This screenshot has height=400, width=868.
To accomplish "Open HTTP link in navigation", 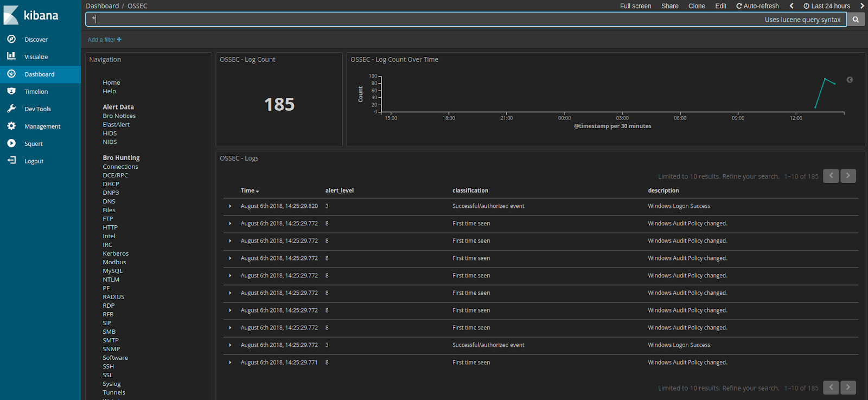I will 110,227.
